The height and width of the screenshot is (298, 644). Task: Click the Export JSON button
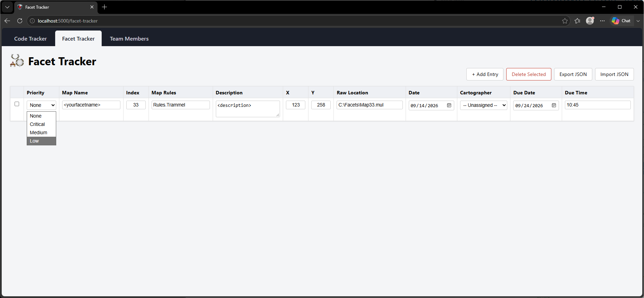click(x=573, y=74)
